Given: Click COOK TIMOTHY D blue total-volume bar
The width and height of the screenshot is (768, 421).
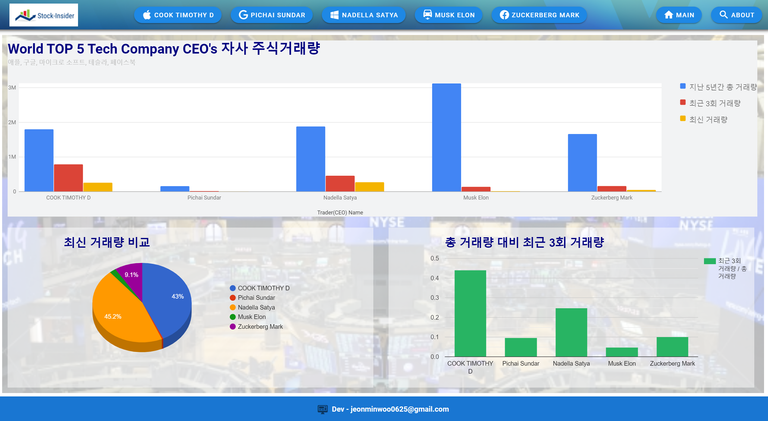Looking at the screenshot, I should click(39, 161).
